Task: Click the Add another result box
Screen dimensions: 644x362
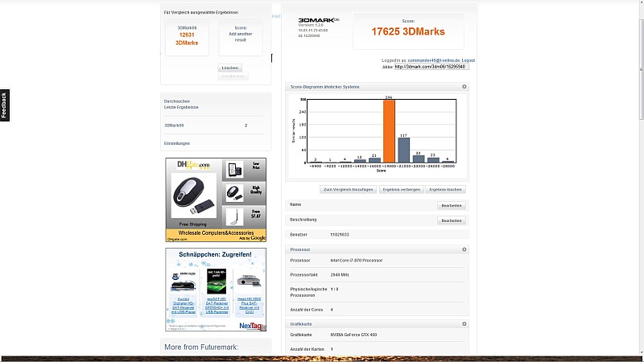Action: [241, 37]
